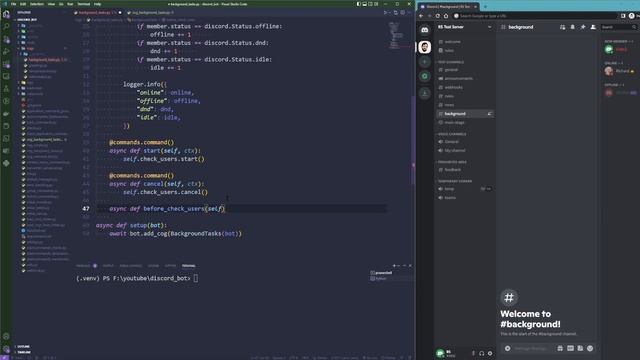640x360 pixels.
Task: Click the Discord search box in channel header
Action: (618, 27)
